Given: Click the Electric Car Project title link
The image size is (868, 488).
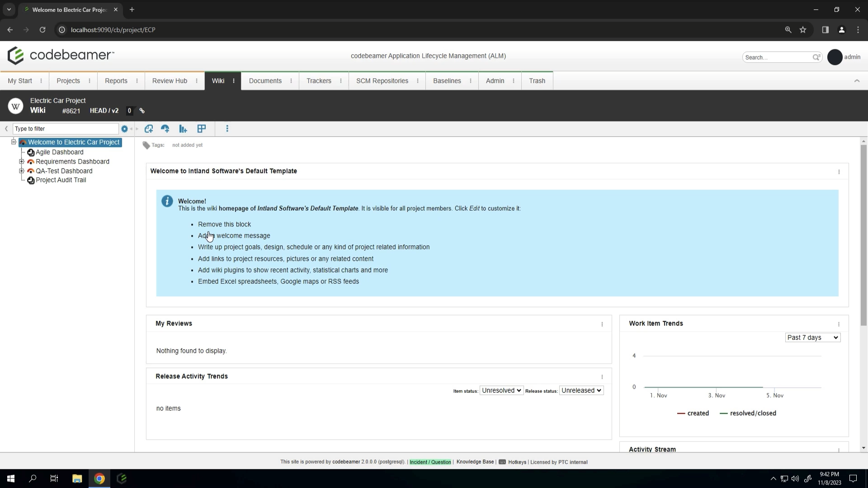Looking at the screenshot, I should pyautogui.click(x=58, y=100).
